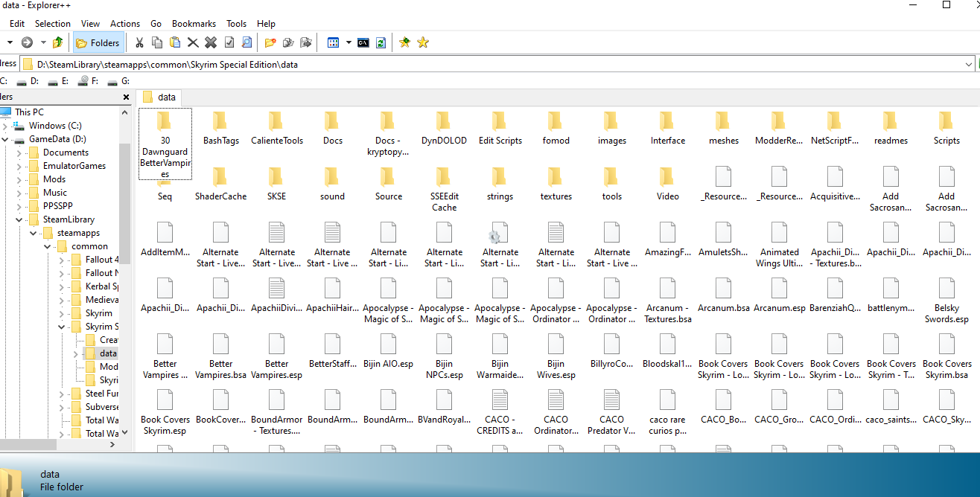This screenshot has height=497, width=980.
Task: Permanently delete with the bold X icon
Action: pyautogui.click(x=211, y=42)
